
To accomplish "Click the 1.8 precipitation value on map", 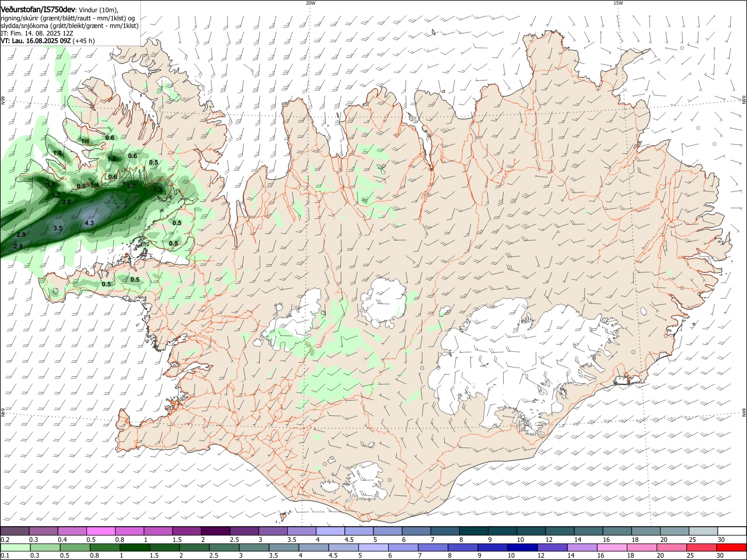I will pos(51,184).
